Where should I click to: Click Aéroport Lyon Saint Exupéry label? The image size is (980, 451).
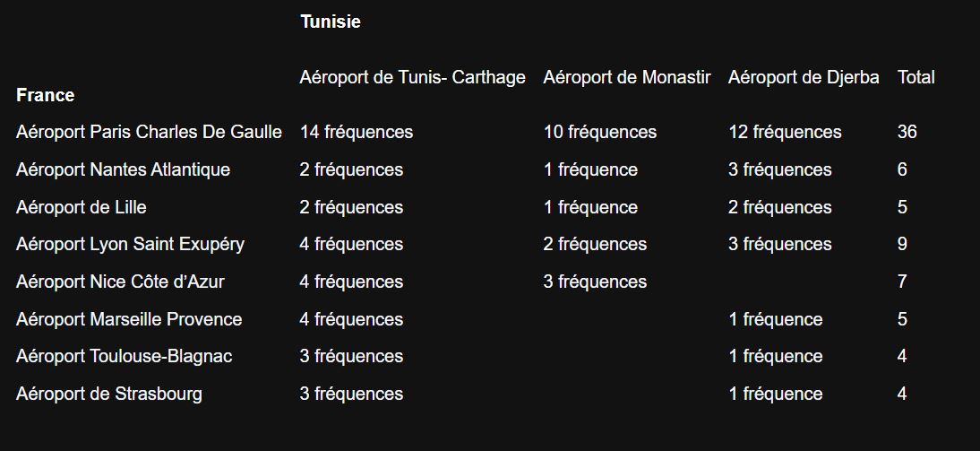click(x=130, y=245)
